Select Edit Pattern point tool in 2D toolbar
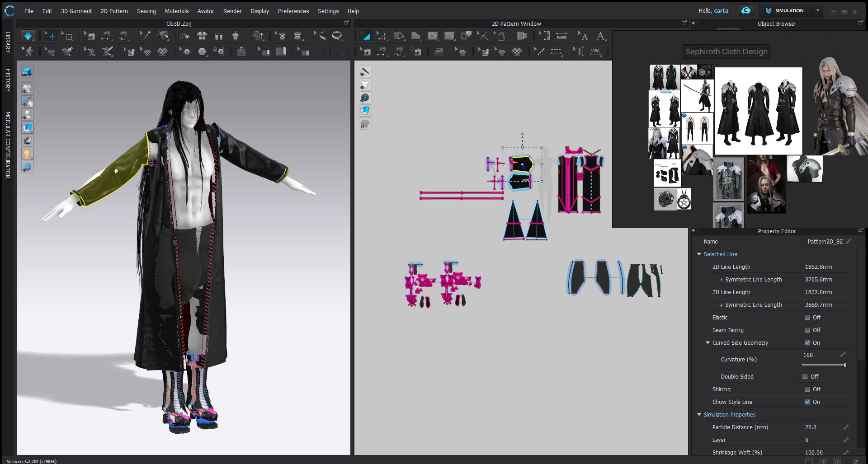Viewport: 868px width, 464px height. pos(382,36)
